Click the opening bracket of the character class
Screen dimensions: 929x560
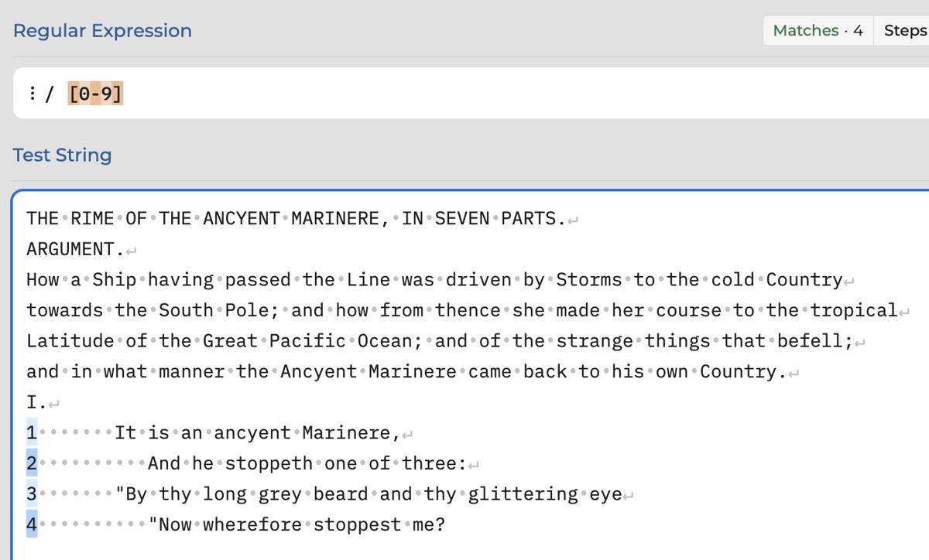pos(73,94)
